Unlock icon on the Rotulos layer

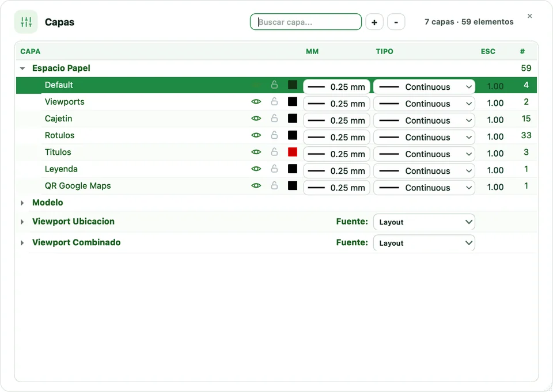[274, 135]
